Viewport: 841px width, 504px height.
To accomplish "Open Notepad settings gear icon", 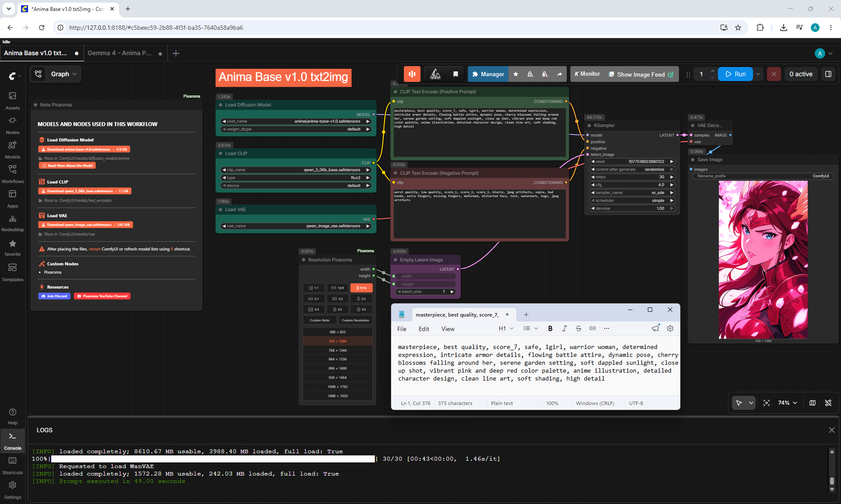I will [x=670, y=328].
